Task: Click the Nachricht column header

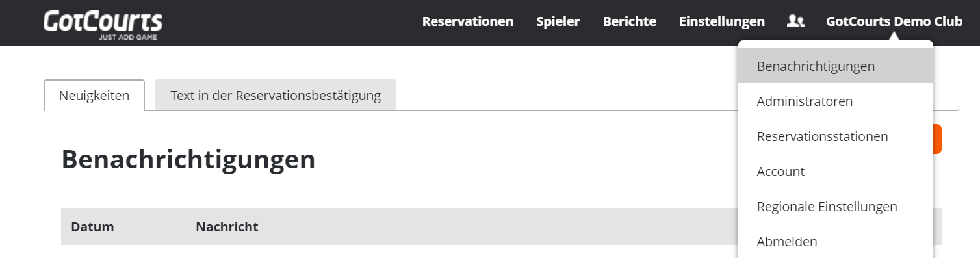Action: click(x=227, y=227)
